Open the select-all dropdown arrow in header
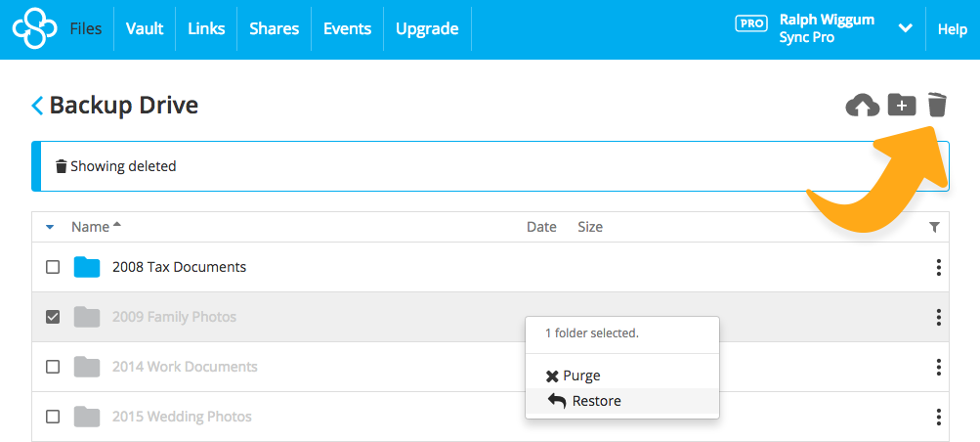Viewport: 980px width, 442px height. (51, 228)
